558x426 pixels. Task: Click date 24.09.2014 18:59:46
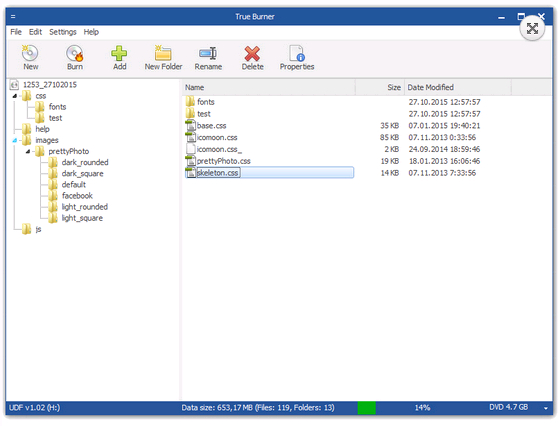click(x=444, y=149)
